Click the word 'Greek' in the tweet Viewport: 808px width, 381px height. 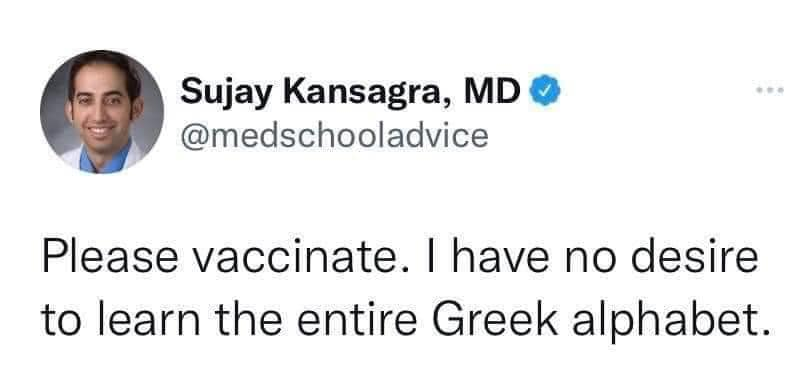pos(495,320)
